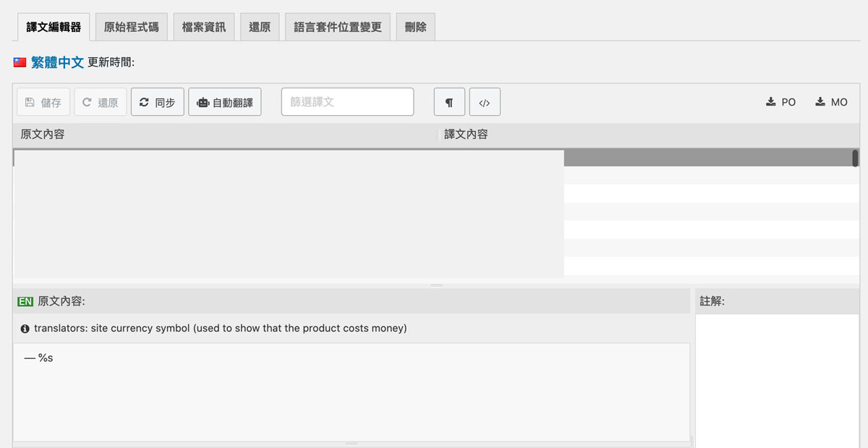
Task: Click the translators note info icon
Action: tap(25, 329)
